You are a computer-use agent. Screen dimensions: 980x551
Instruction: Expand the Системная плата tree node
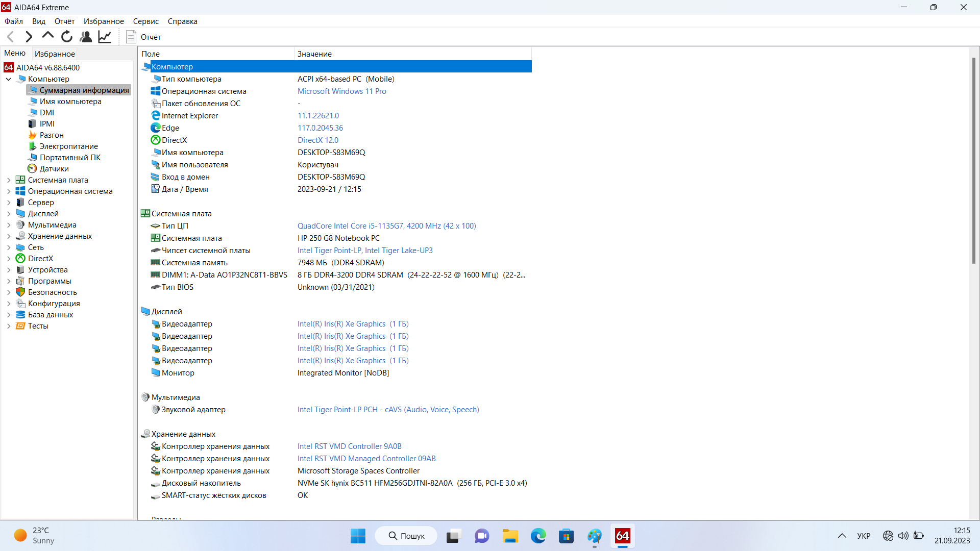tap(9, 180)
